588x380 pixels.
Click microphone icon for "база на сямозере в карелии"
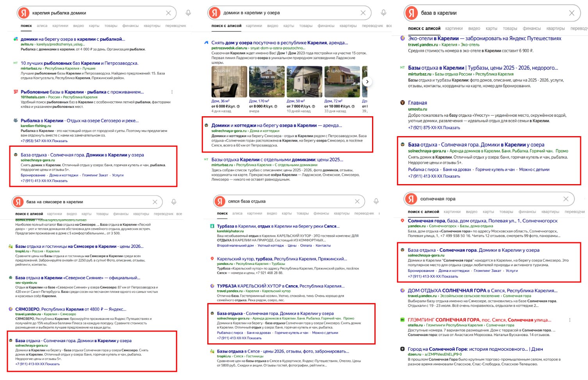174,202
